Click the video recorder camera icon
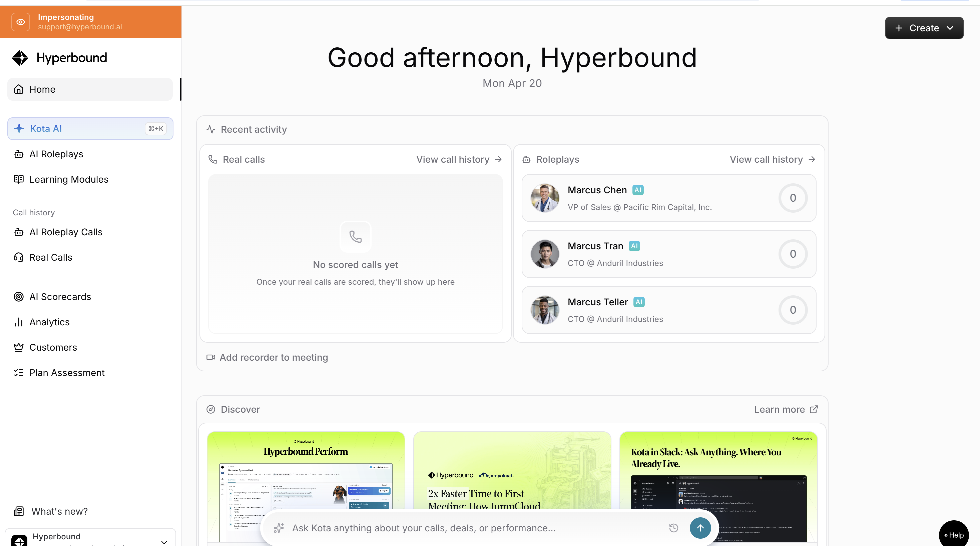The image size is (980, 546). [211, 357]
